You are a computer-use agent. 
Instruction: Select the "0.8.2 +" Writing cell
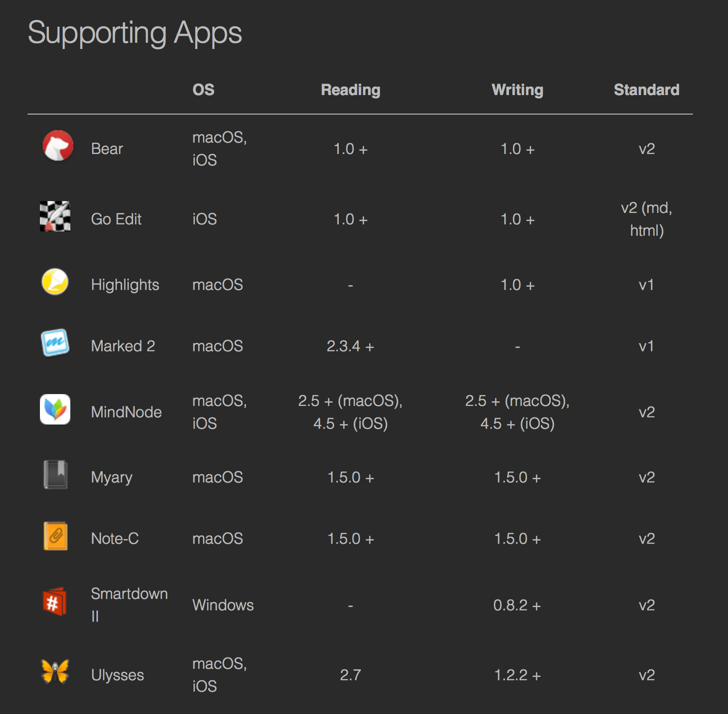click(x=517, y=606)
